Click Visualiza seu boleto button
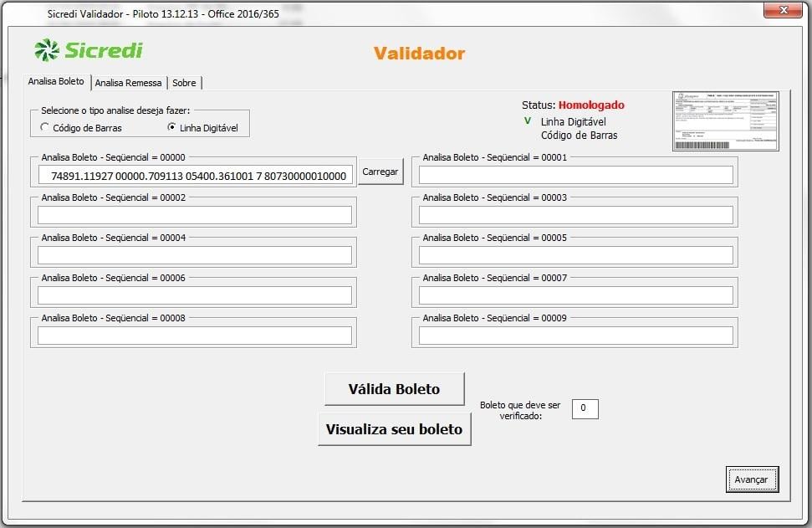 click(394, 429)
